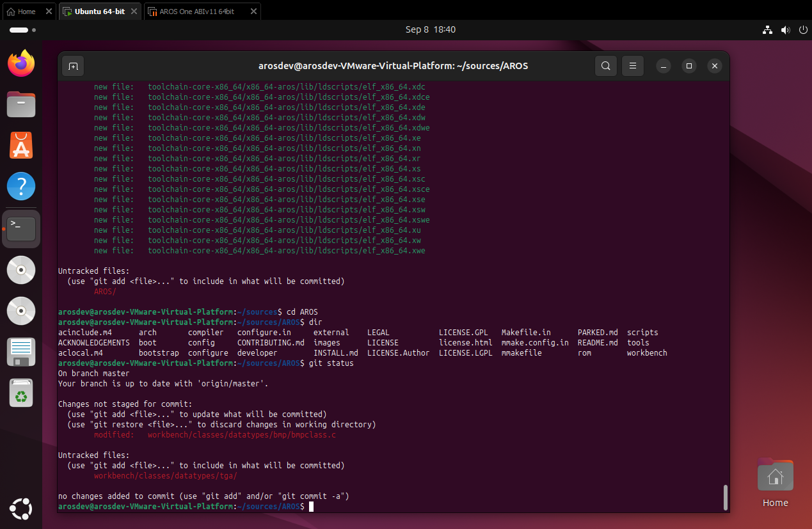Screen dimensions: 812x529
Task: Open the Activities workspace indicator
Action: point(22,30)
